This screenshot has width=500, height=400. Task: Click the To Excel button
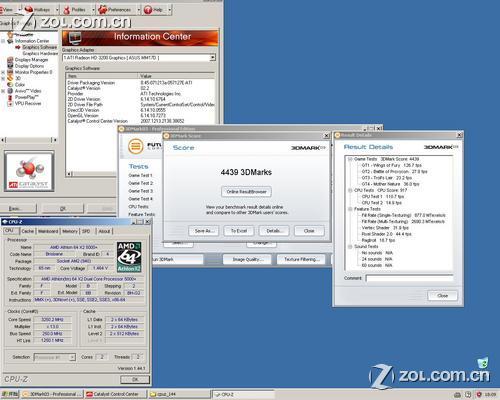tap(239, 231)
